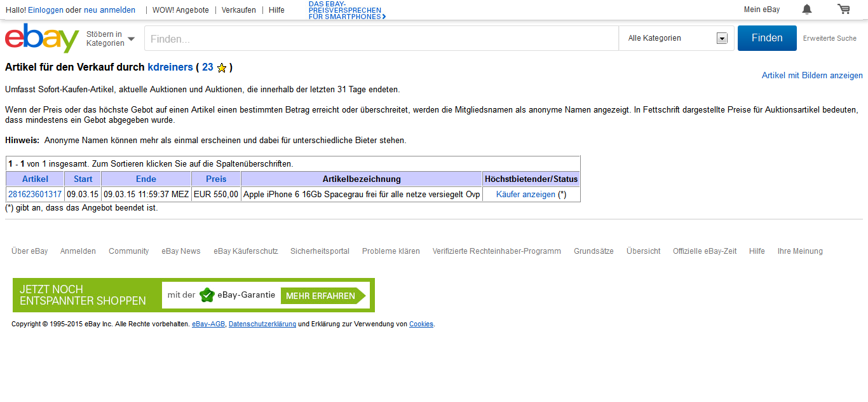The width and height of the screenshot is (868, 402).
Task: Open the Übersicht footer link
Action: tap(643, 251)
